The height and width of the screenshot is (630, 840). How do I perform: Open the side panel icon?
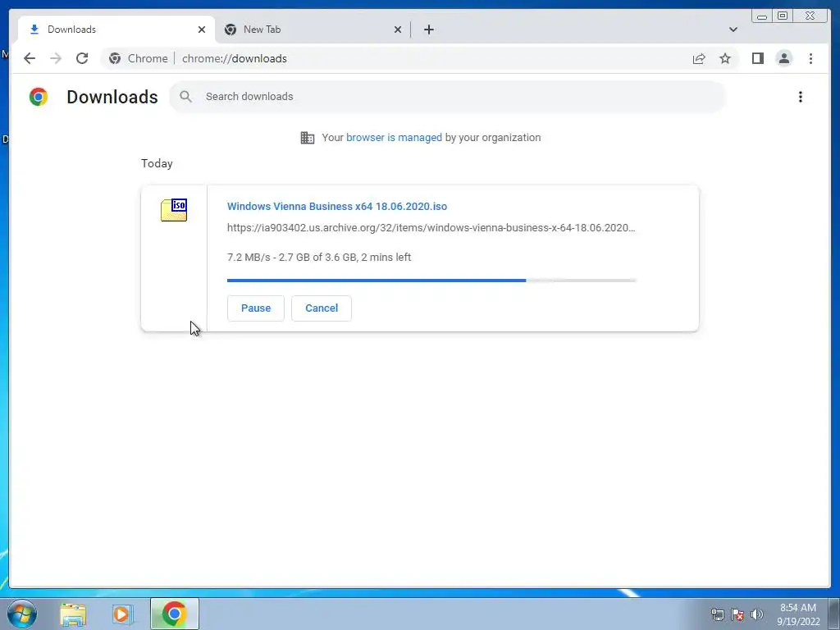pos(757,58)
